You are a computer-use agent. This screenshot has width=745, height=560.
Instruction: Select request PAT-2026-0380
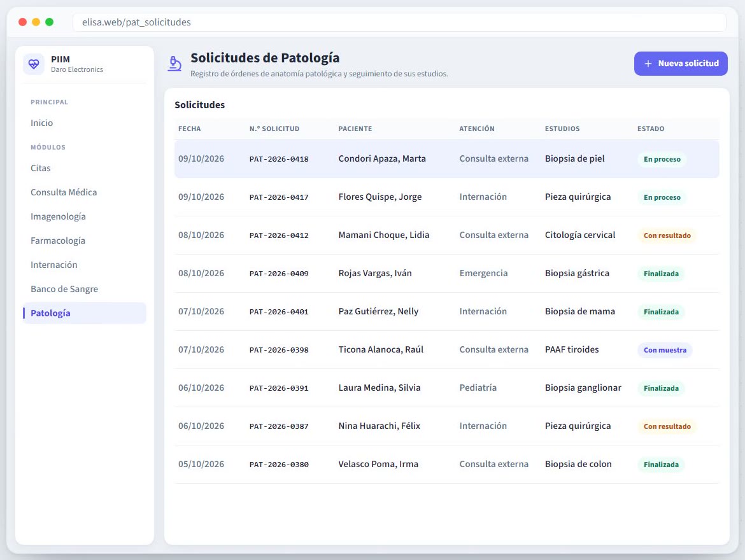click(279, 465)
